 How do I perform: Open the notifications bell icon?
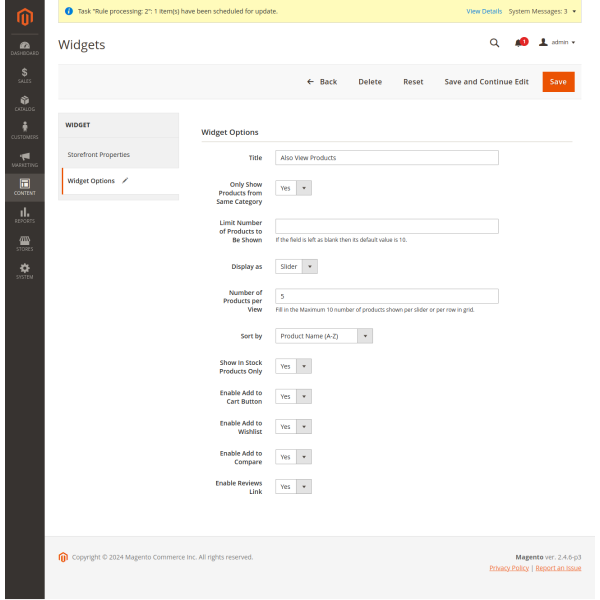click(x=519, y=43)
